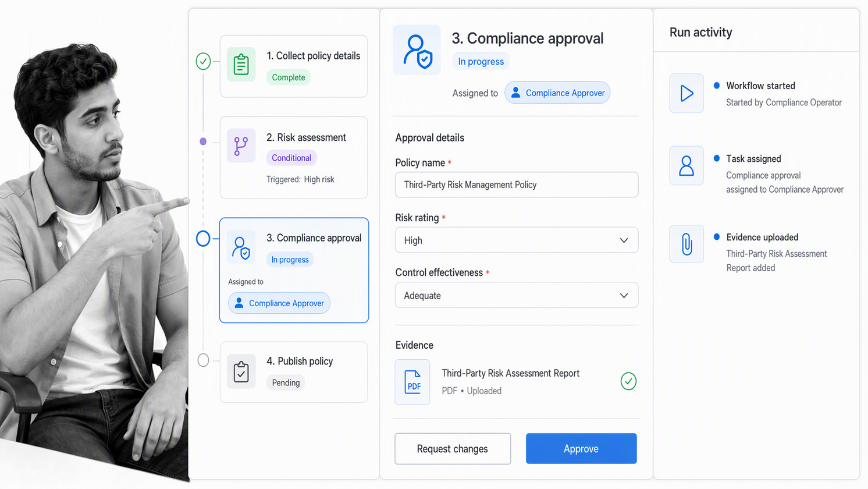Image resolution: width=868 pixels, height=489 pixels.
Task: Click the PDF • Uploaded status text
Action: tap(472, 391)
